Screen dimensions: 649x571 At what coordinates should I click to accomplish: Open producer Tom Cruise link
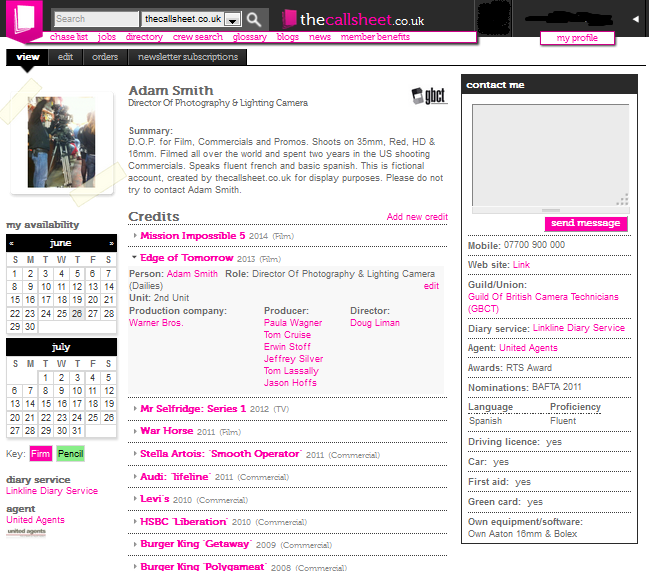287,335
